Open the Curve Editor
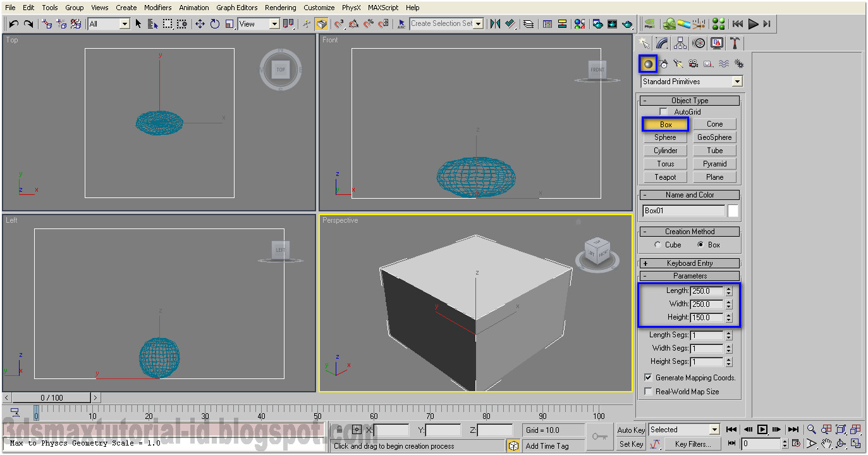Image resolution: width=868 pixels, height=455 pixels. 547,24
